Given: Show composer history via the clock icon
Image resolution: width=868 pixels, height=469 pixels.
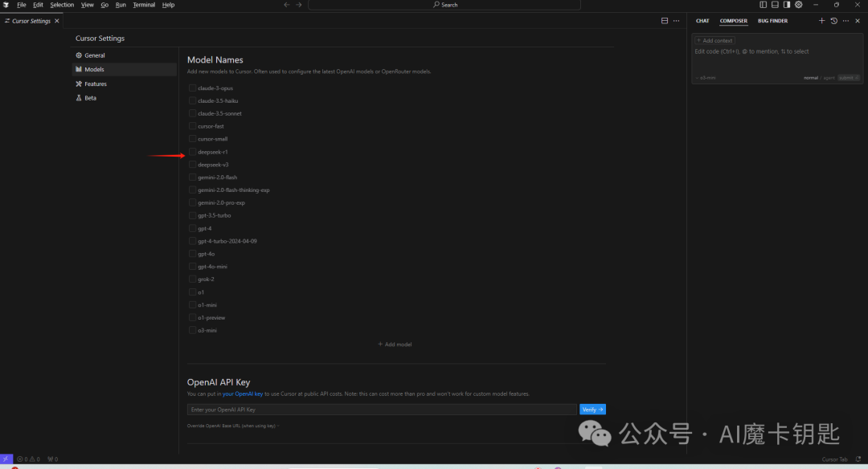Looking at the screenshot, I should click(x=833, y=20).
